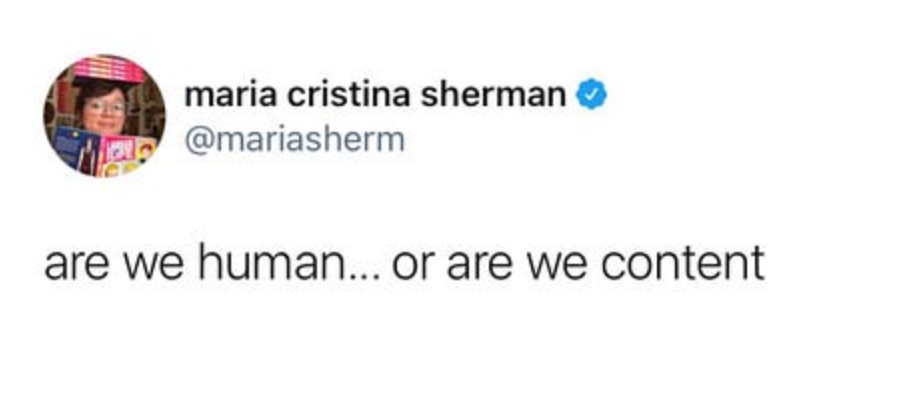This screenshot has width=908, height=410.
Task: Click the tweet text about being content
Action: pos(404,263)
